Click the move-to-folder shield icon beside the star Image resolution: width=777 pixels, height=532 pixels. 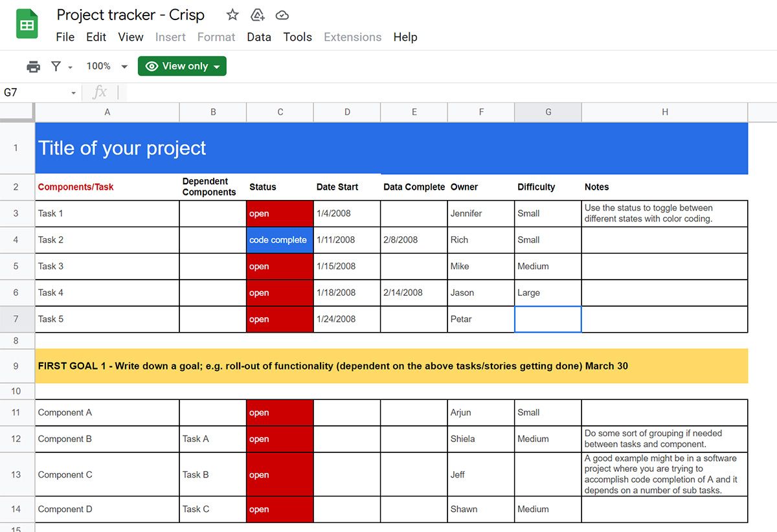click(256, 14)
